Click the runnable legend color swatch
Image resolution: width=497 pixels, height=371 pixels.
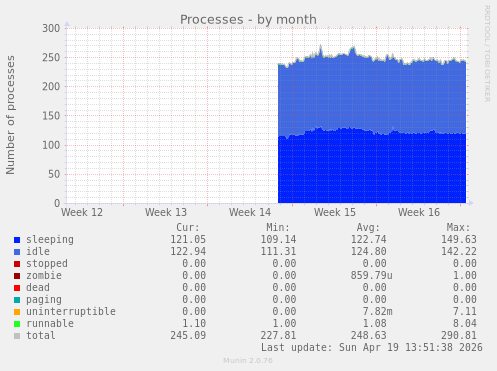coord(17,324)
